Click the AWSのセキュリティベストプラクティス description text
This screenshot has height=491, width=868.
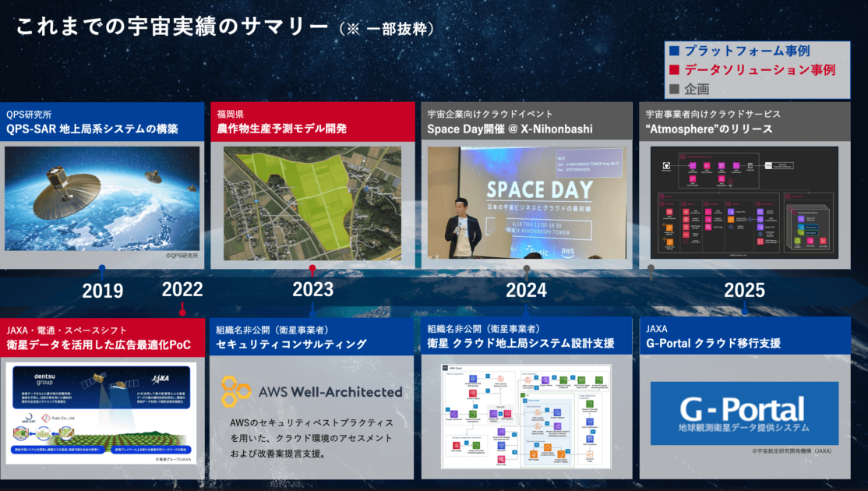pyautogui.click(x=312, y=438)
